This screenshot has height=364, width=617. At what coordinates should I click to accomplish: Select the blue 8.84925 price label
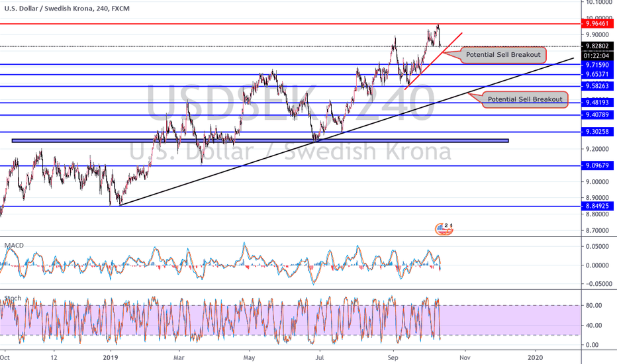(x=597, y=206)
